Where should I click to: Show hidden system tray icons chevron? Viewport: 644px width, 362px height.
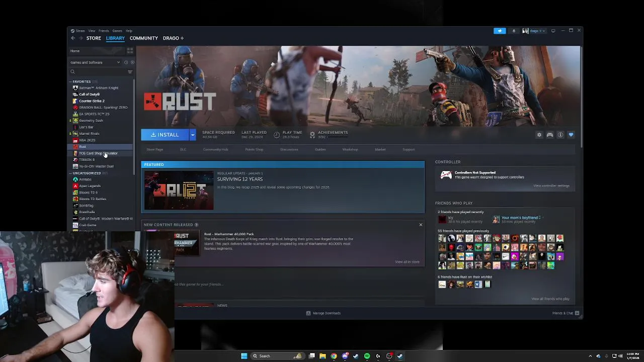591,356
